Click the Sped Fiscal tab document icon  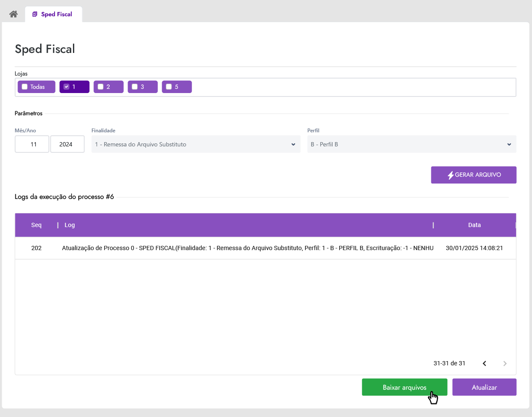coord(35,14)
